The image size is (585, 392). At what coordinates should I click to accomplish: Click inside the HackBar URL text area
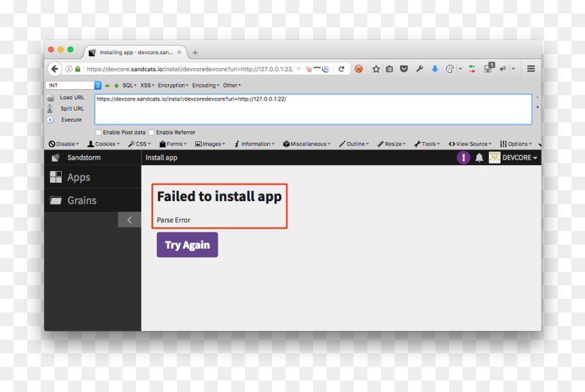[313, 109]
